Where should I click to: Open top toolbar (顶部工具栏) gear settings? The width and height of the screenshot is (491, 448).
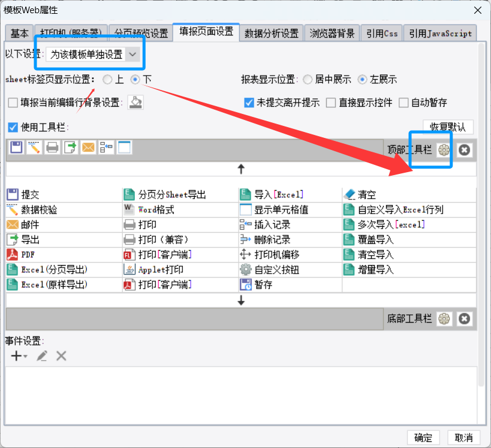coord(444,150)
